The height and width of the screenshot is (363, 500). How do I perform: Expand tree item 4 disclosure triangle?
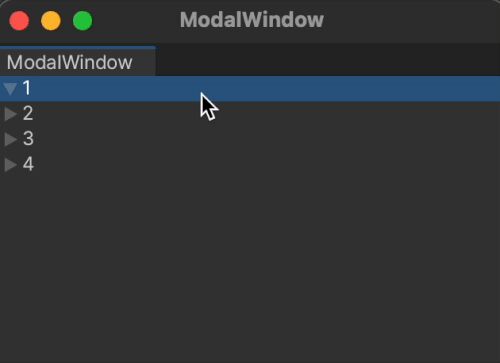[x=11, y=165]
